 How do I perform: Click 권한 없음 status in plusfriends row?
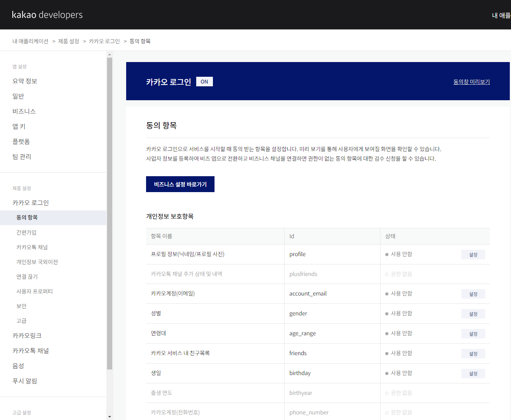(399, 274)
